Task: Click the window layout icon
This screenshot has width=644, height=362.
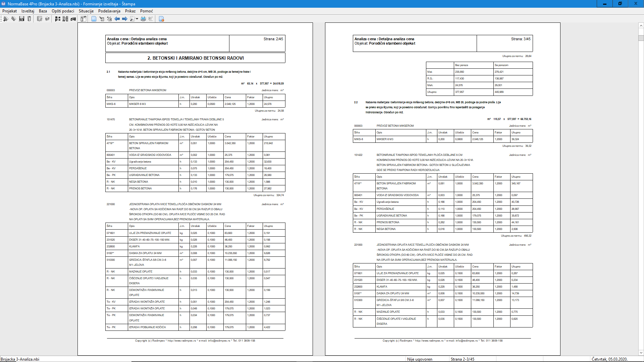Action: (84, 19)
